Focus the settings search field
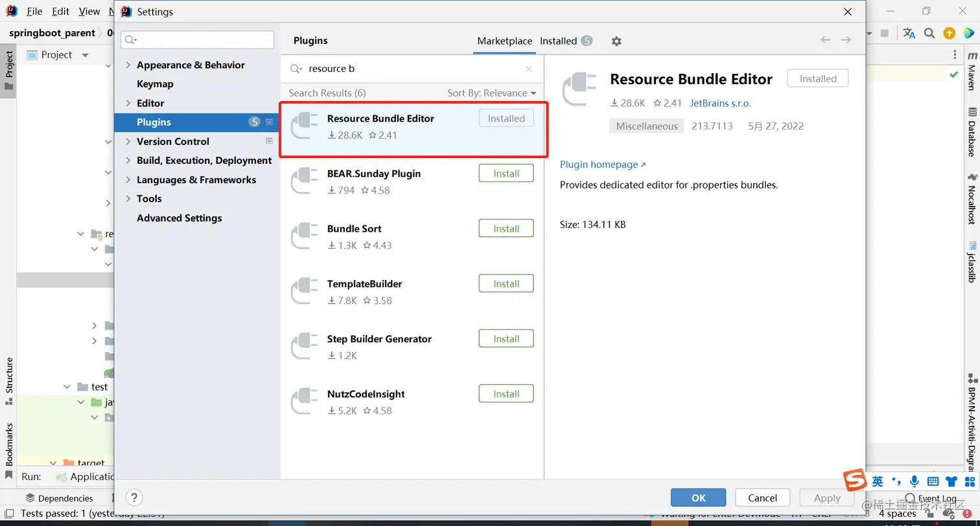 (198, 40)
